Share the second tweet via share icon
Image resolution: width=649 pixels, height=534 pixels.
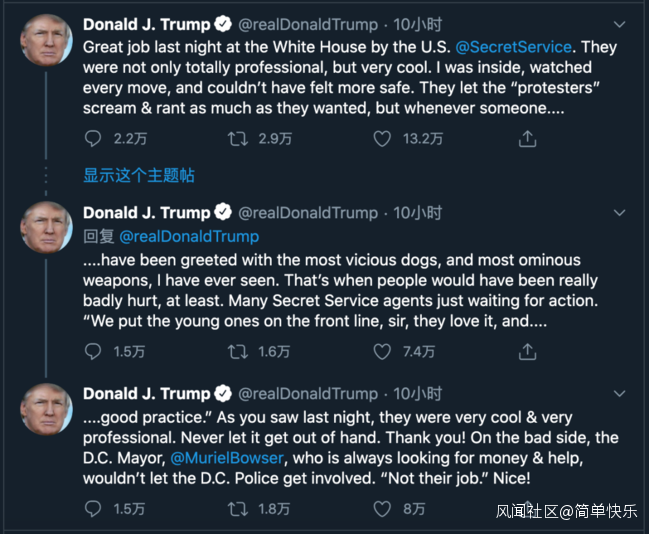coord(527,351)
